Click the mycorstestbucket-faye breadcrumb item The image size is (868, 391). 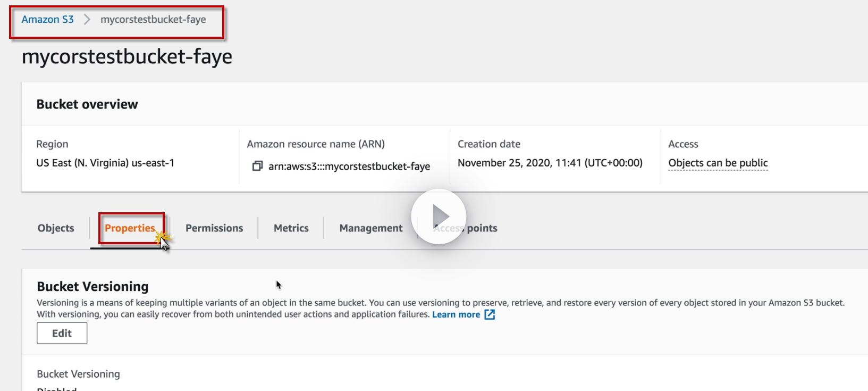153,20
